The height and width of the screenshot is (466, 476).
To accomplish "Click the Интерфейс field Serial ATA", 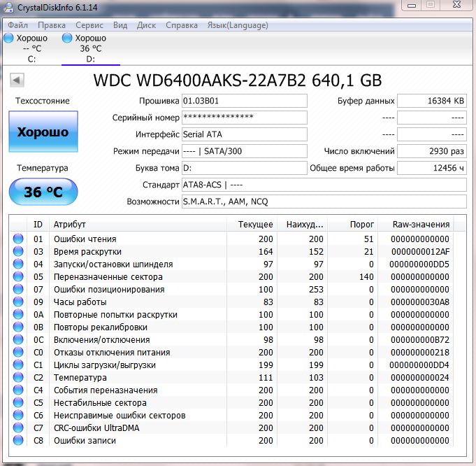I will (245, 134).
